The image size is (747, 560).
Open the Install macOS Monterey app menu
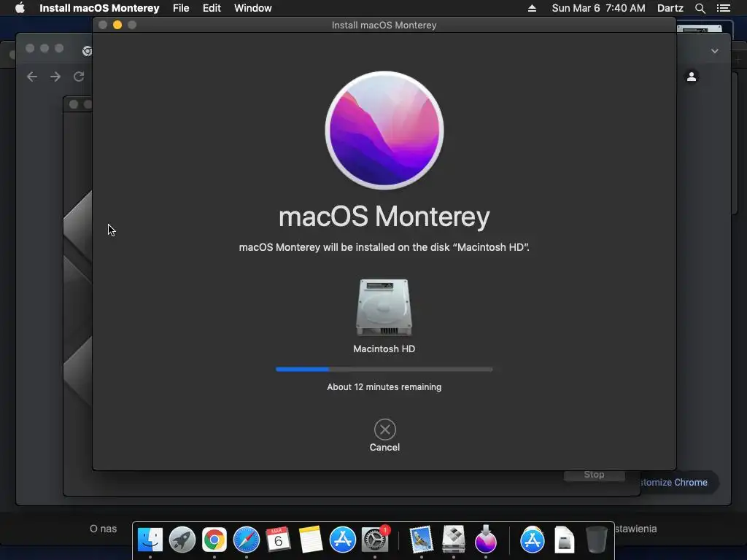click(99, 8)
